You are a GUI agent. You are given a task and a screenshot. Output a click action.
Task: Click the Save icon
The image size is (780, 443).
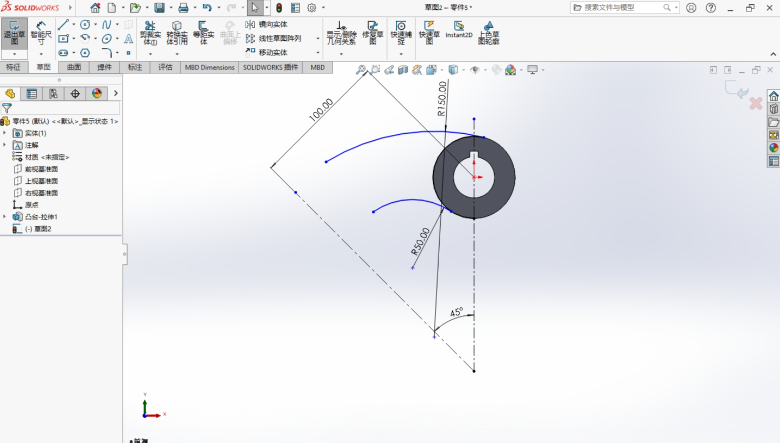pyautogui.click(x=159, y=7)
